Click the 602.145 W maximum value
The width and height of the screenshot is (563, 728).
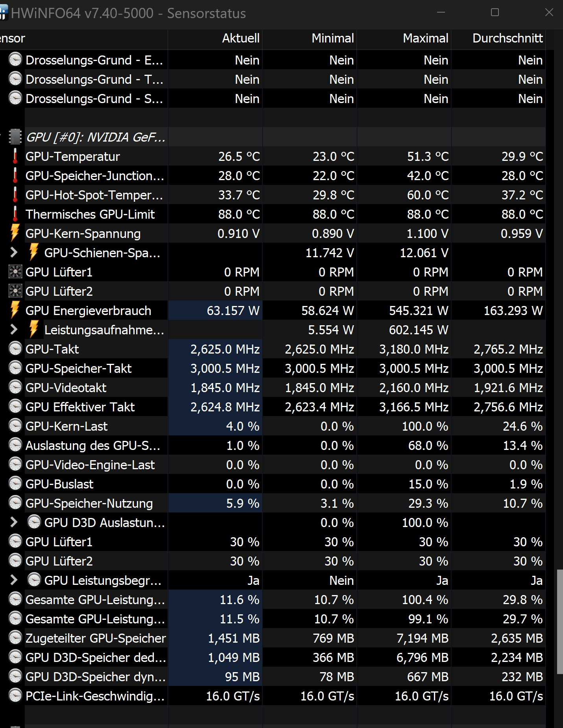point(419,330)
